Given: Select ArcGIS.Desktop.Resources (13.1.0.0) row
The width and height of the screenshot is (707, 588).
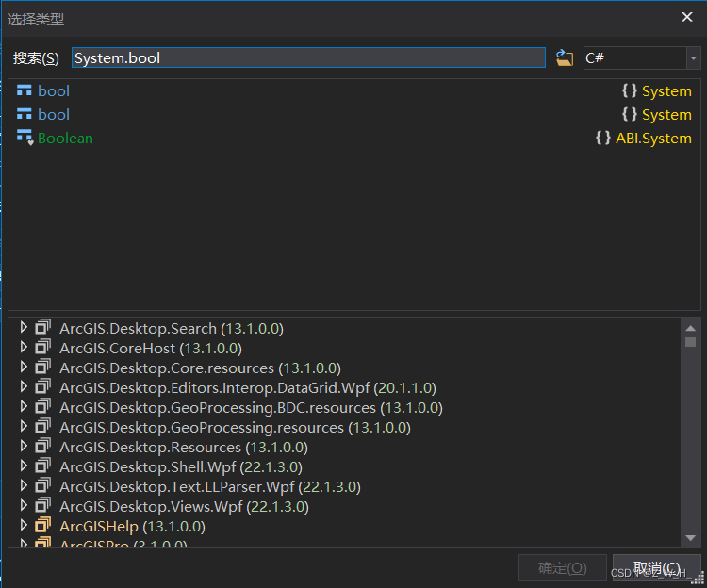Looking at the screenshot, I should click(184, 448).
